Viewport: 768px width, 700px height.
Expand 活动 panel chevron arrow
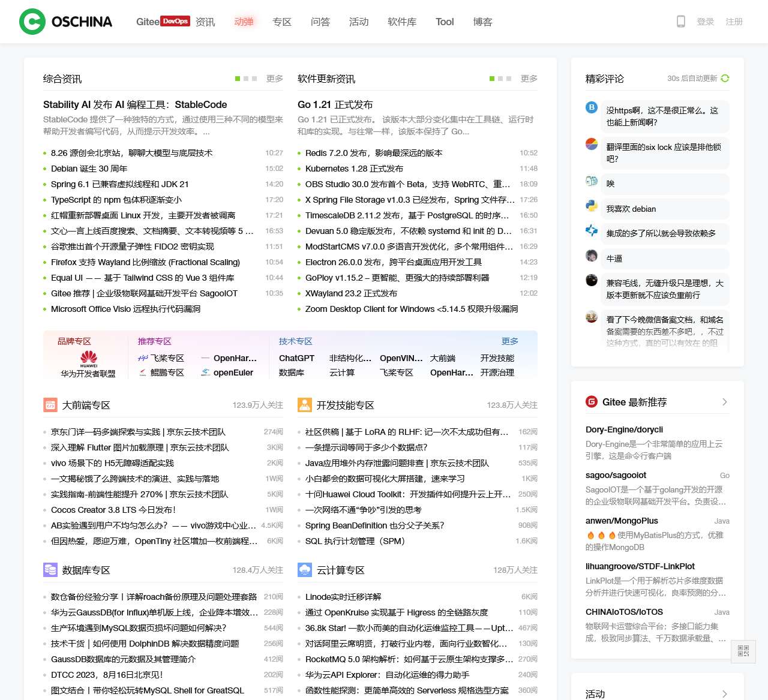coord(724,694)
